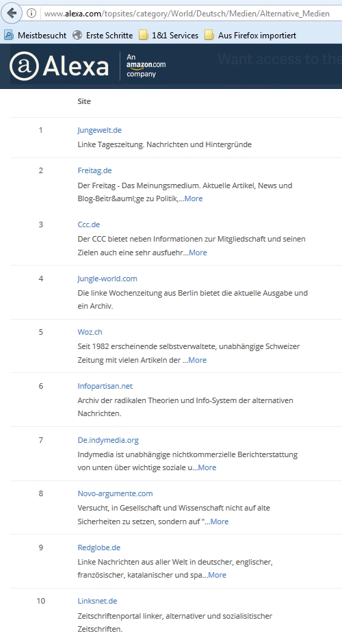This screenshot has width=342, height=644.
Task: Open the site information icon
Action: click(31, 14)
